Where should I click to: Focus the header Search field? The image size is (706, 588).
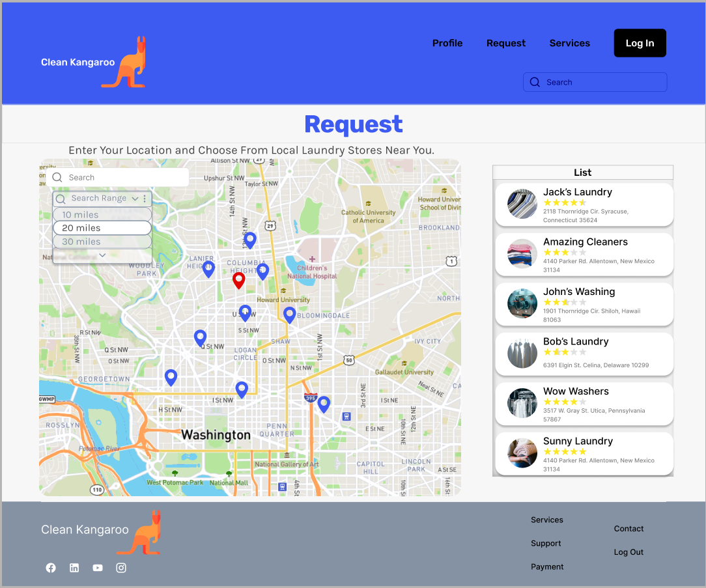pos(595,82)
